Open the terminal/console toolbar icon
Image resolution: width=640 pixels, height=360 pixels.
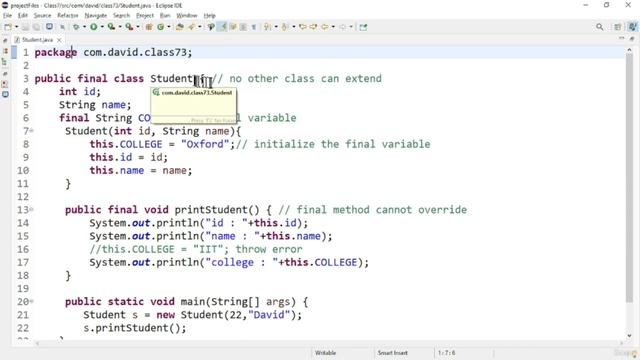point(49,27)
